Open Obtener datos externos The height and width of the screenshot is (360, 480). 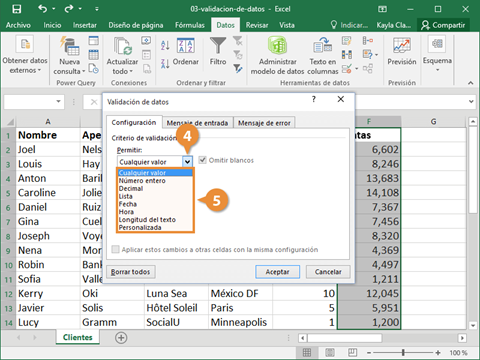[25, 55]
